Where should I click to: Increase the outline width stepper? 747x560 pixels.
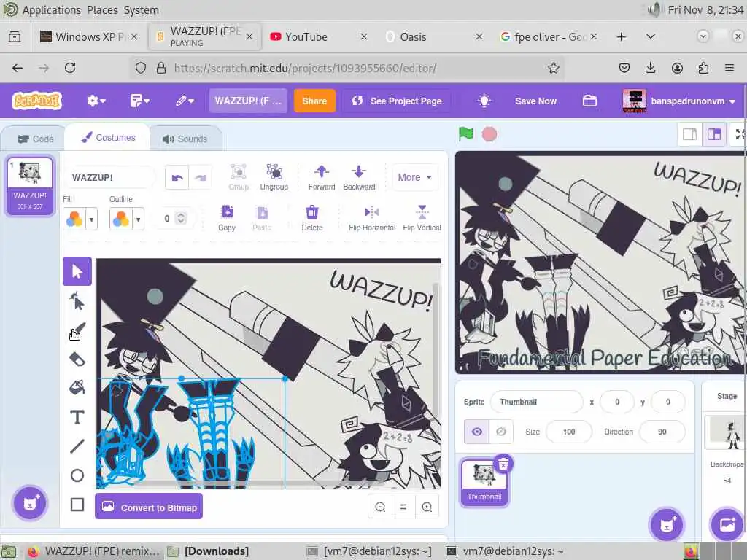point(181,215)
